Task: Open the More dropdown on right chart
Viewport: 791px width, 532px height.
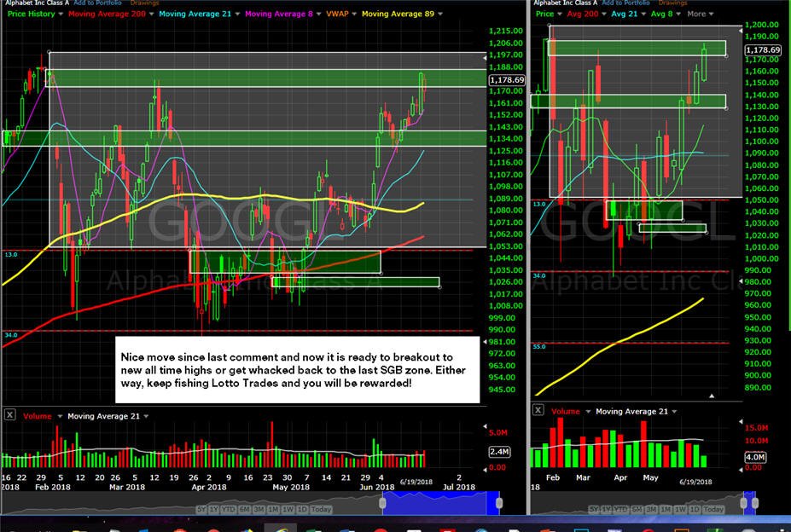Action: click(x=701, y=14)
